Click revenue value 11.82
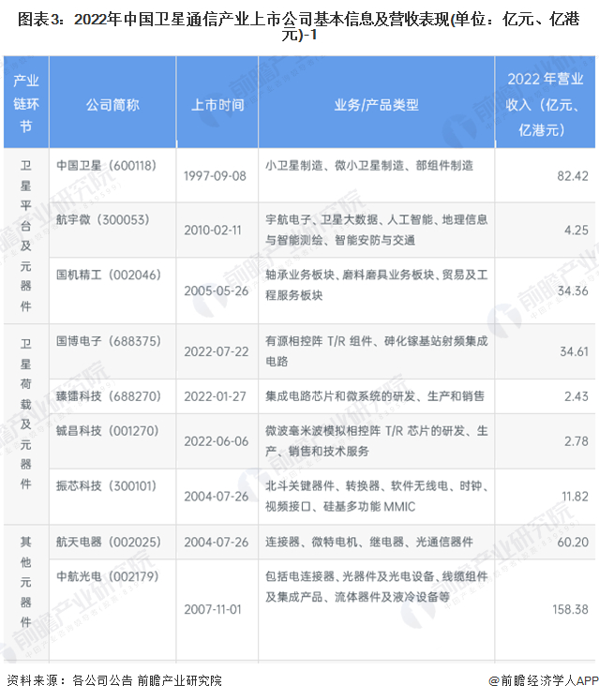This screenshot has width=599, height=700. (x=575, y=497)
